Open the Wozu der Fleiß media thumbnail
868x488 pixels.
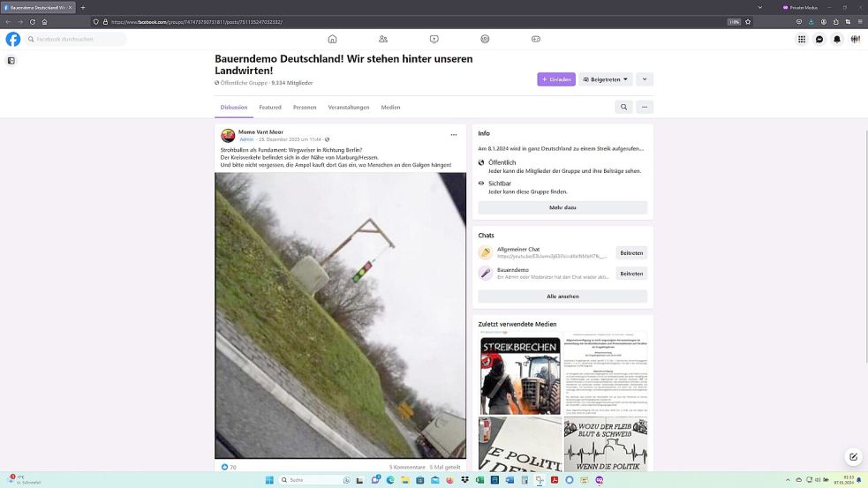coord(606,444)
